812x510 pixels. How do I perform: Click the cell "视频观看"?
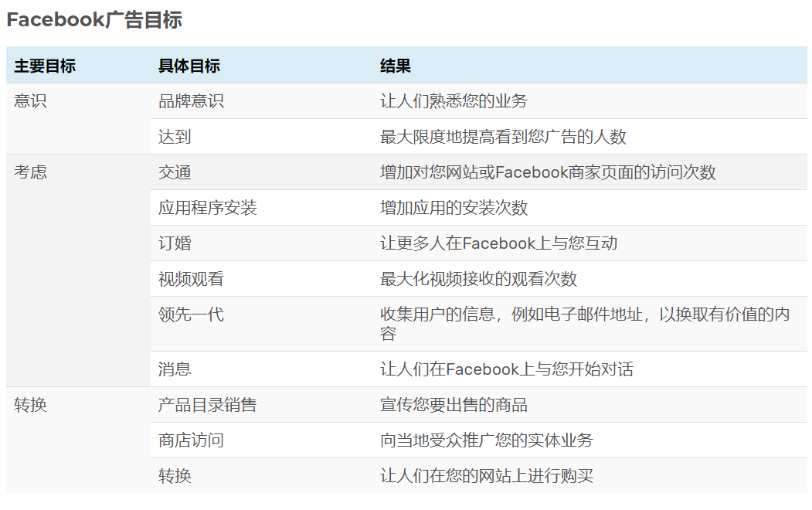(191, 278)
